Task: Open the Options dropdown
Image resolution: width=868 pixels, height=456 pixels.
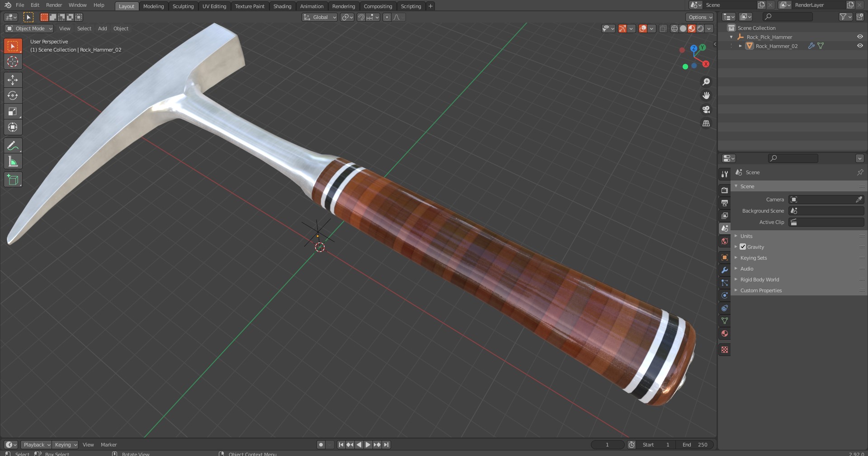Action: 700,17
